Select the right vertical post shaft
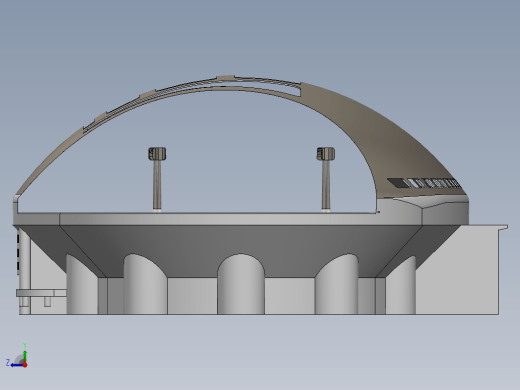Image resolution: width=520 pixels, height=390 pixels. (326, 185)
